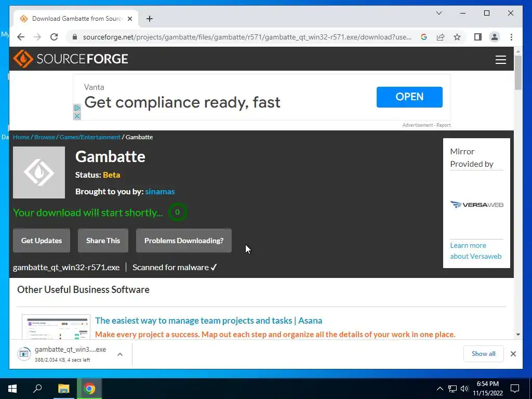This screenshot has width=532, height=399.
Task: Open Browse in the breadcrumb
Action: point(45,137)
